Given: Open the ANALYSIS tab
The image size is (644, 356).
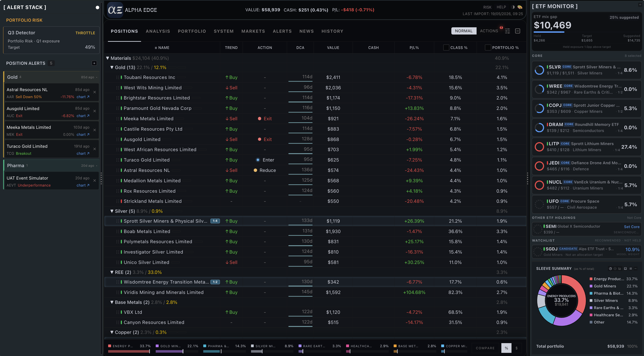Looking at the screenshot, I should 158,31.
